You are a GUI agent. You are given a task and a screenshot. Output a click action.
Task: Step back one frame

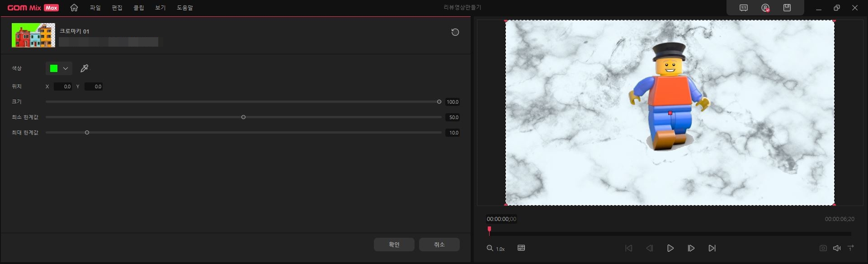[x=650, y=248]
